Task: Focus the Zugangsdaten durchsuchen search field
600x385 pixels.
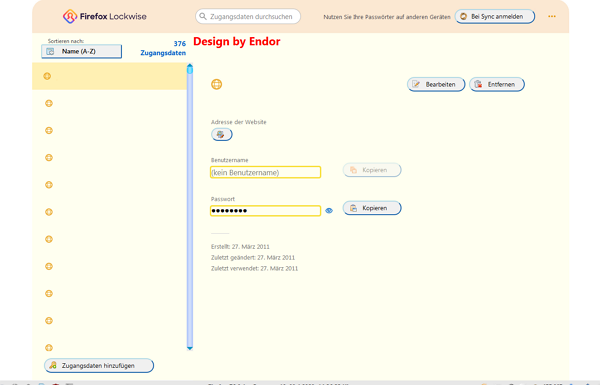Action: tap(248, 16)
